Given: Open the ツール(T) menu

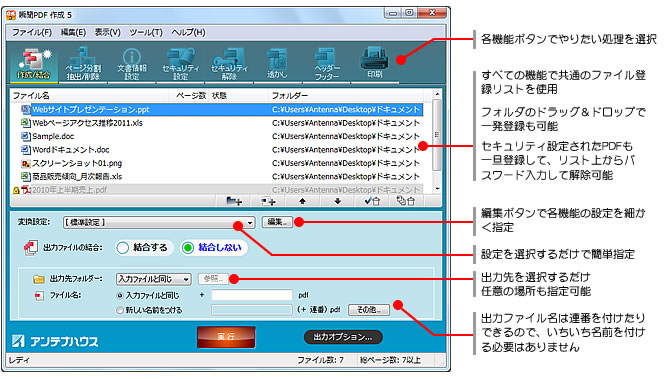Looking at the screenshot, I should pyautogui.click(x=146, y=32).
